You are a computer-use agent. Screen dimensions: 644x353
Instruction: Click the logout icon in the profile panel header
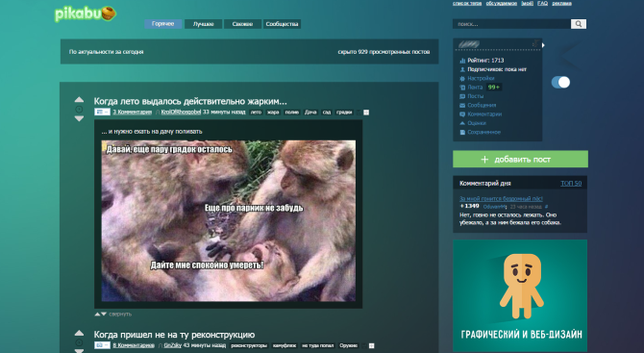(535, 43)
